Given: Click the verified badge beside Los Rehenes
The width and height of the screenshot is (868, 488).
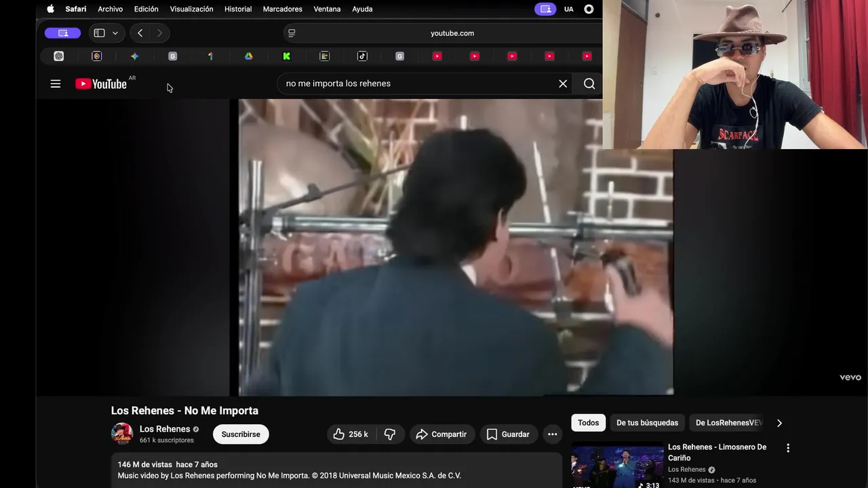Looking at the screenshot, I should (x=196, y=429).
